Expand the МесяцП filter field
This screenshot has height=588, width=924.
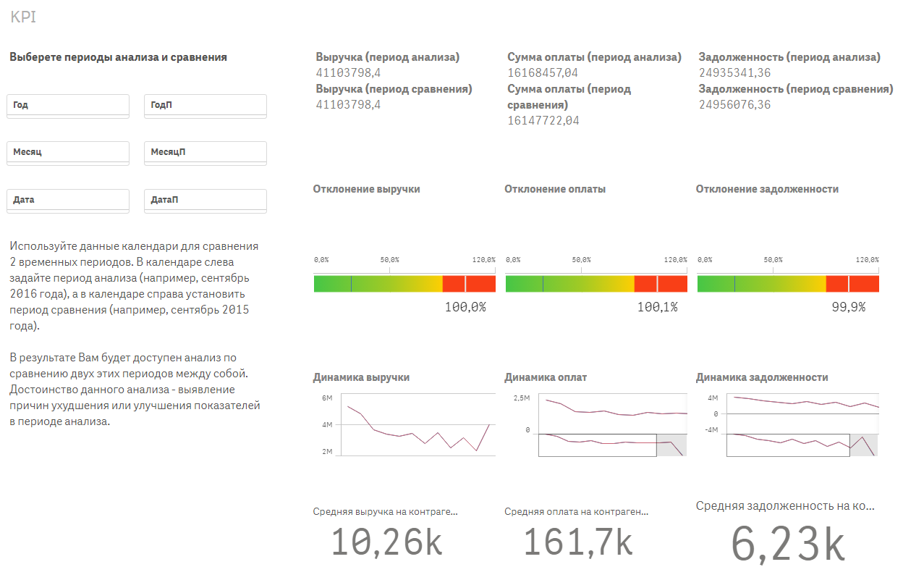pyautogui.click(x=205, y=153)
